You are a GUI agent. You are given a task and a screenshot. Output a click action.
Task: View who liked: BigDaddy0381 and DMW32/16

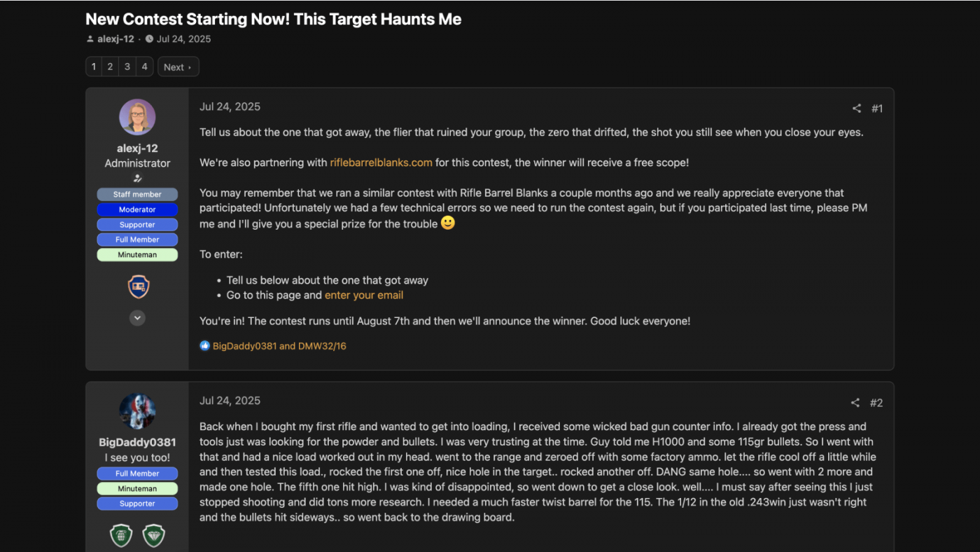[x=279, y=345]
